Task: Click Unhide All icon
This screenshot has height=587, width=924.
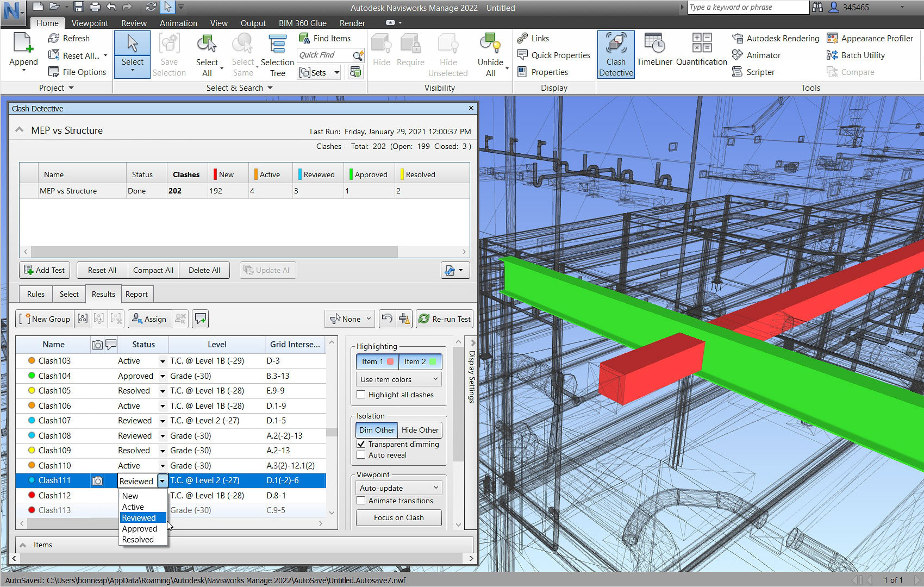Action: 490,43
